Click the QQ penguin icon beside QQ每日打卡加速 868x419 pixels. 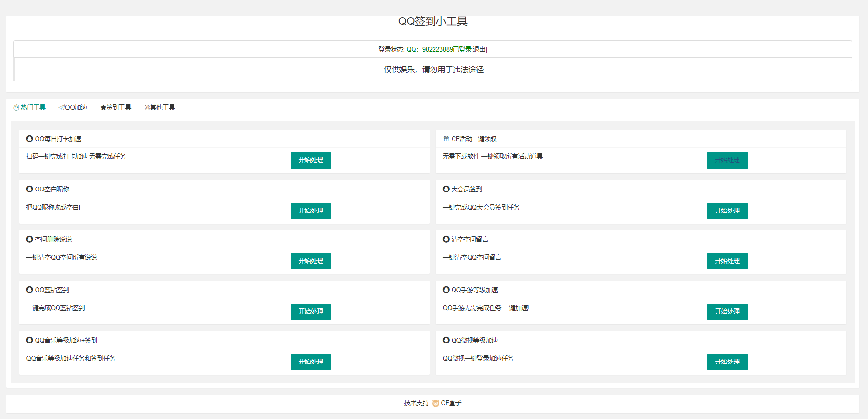point(29,139)
